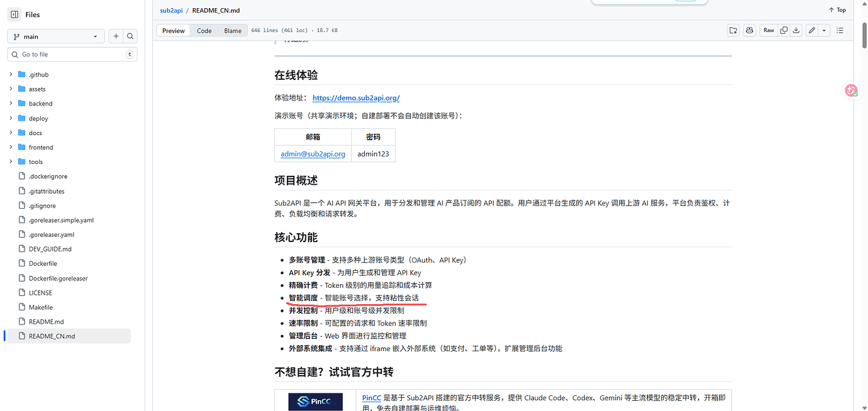Screen dimensions: 868x411
Task: Expand the tools folder chevron
Action: (11, 162)
